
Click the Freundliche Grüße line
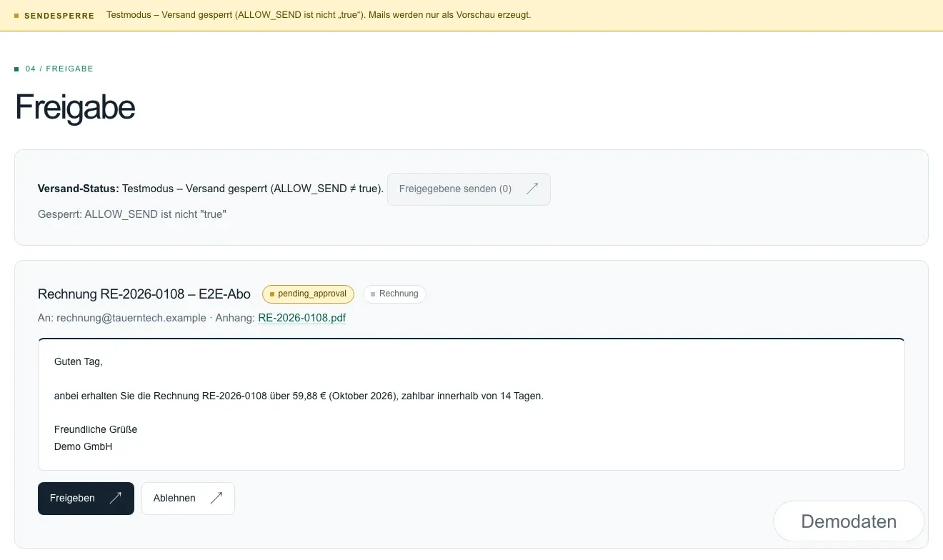pyautogui.click(x=96, y=430)
